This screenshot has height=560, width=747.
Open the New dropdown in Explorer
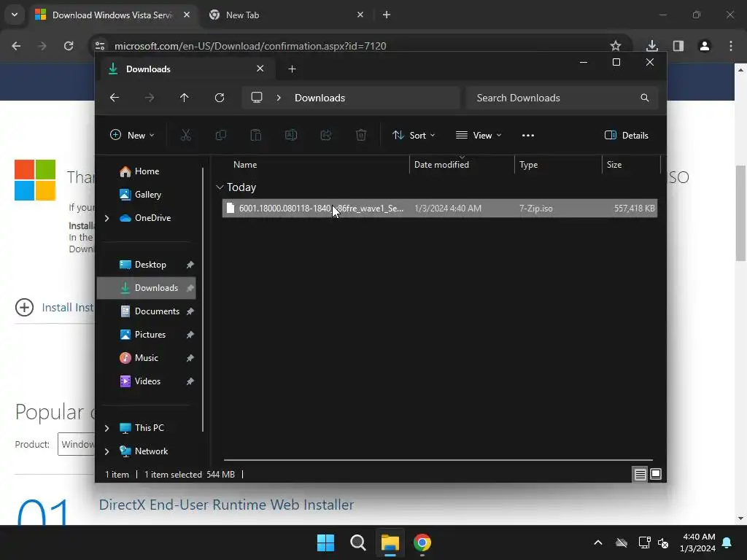[x=132, y=135]
